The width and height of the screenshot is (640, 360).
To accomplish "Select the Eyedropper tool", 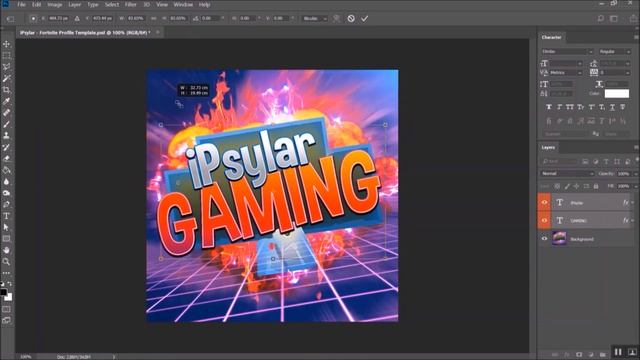I will [x=6, y=101].
